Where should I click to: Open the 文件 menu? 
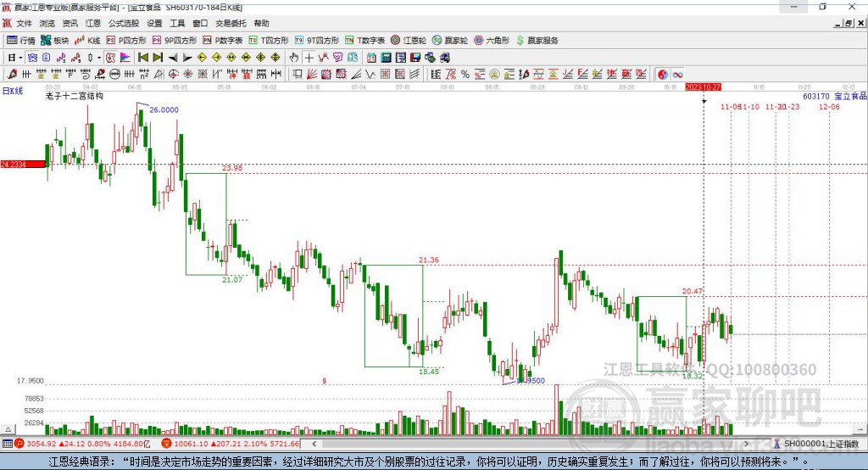[x=24, y=23]
